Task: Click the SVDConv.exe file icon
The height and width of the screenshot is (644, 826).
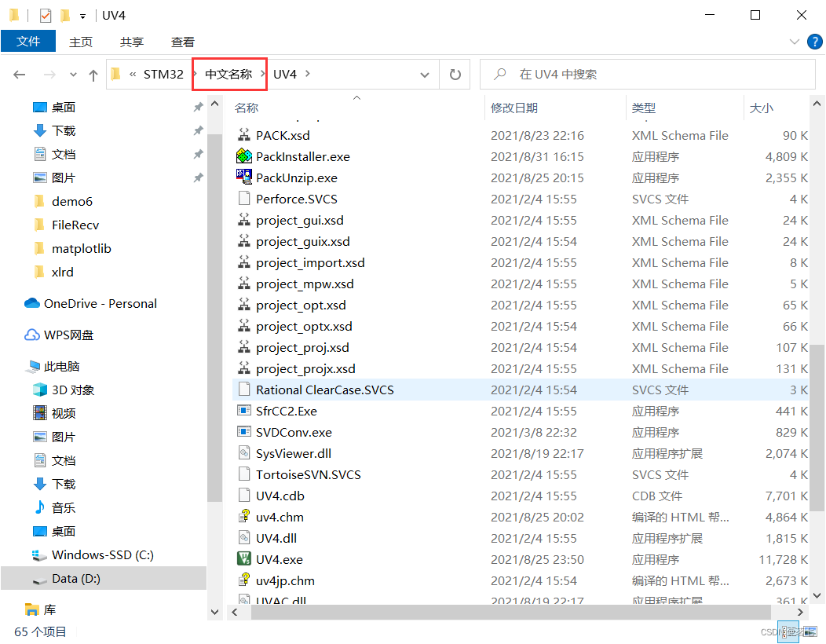Action: (x=244, y=432)
